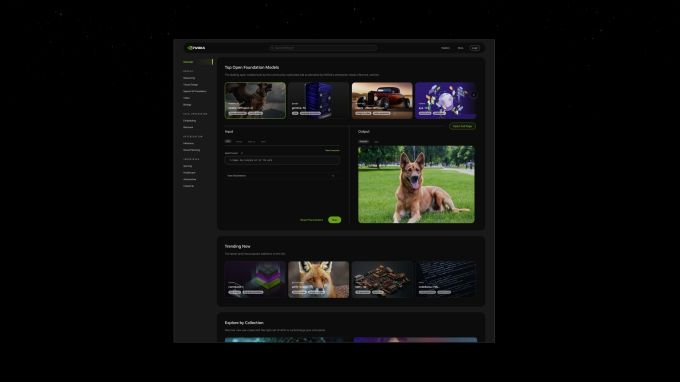Open the blue server rack model card
This screenshot has height=382, width=680.
tap(318, 101)
